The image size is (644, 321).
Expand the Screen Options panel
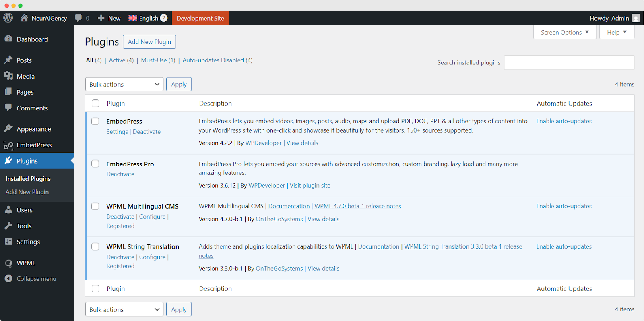[x=565, y=32]
